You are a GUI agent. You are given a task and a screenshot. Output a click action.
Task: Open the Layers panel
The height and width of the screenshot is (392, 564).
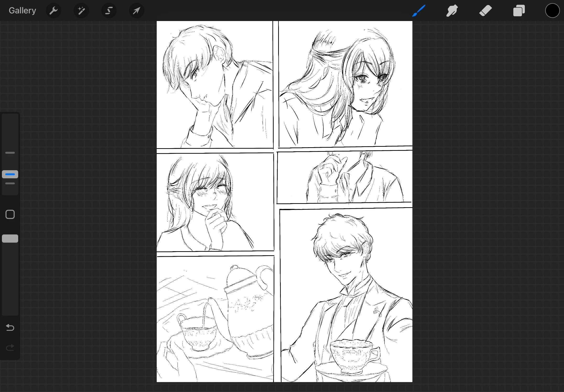[519, 11]
